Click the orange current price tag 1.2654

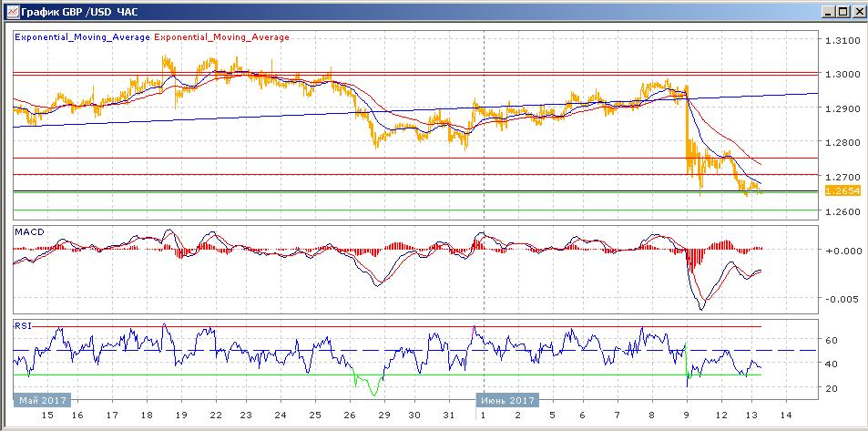tap(842, 190)
